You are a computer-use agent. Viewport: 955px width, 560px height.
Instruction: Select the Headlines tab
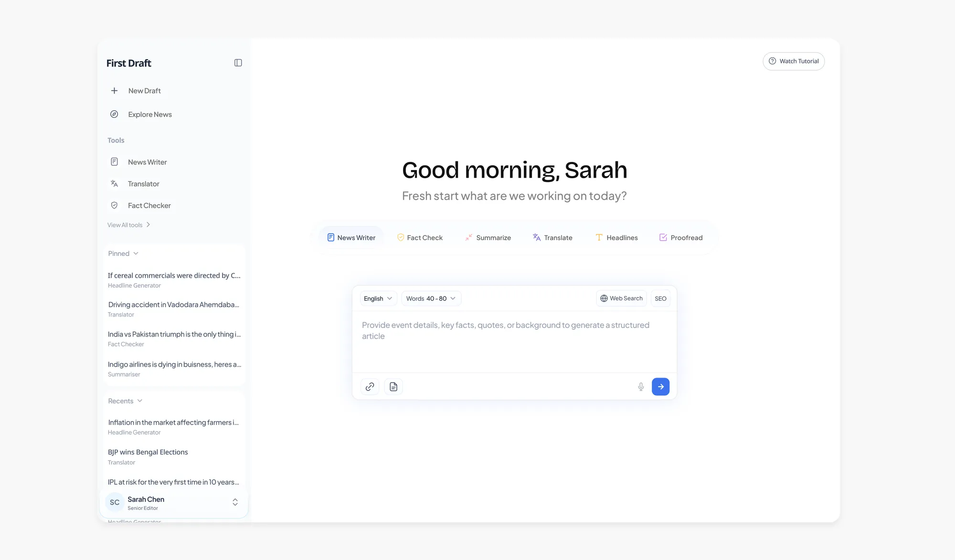(616, 238)
